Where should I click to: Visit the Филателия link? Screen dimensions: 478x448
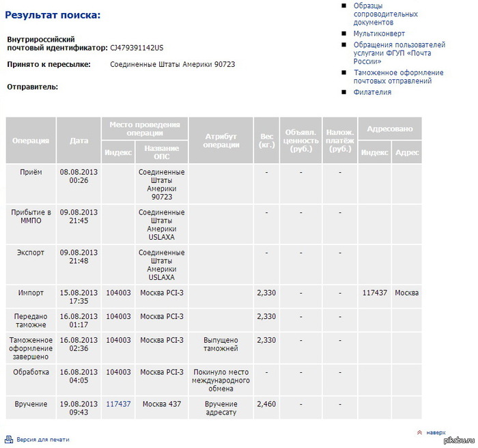point(372,92)
